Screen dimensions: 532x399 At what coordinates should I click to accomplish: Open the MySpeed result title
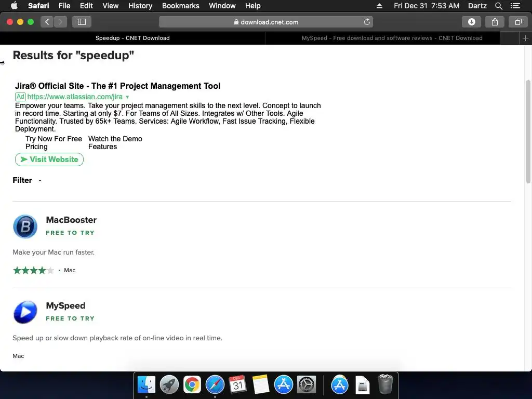(65, 305)
